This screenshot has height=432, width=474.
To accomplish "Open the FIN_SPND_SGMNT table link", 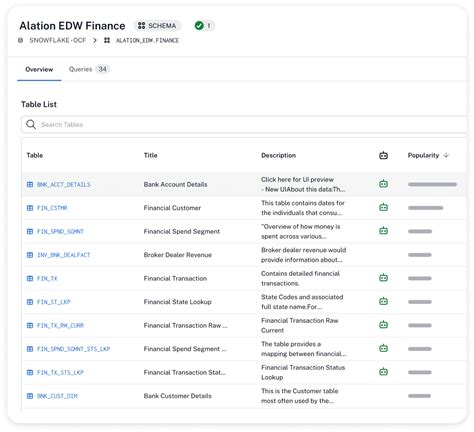I will coord(60,231).
